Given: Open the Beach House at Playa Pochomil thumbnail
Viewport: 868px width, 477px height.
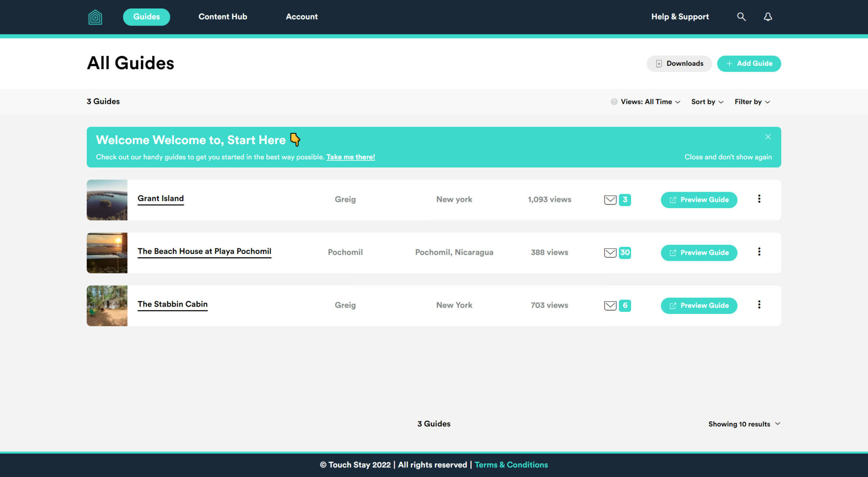Looking at the screenshot, I should pyautogui.click(x=107, y=253).
